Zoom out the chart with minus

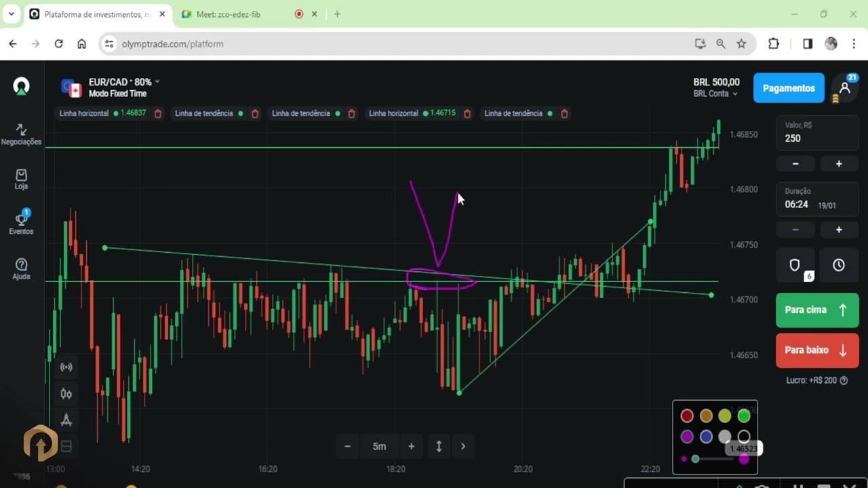(x=347, y=447)
